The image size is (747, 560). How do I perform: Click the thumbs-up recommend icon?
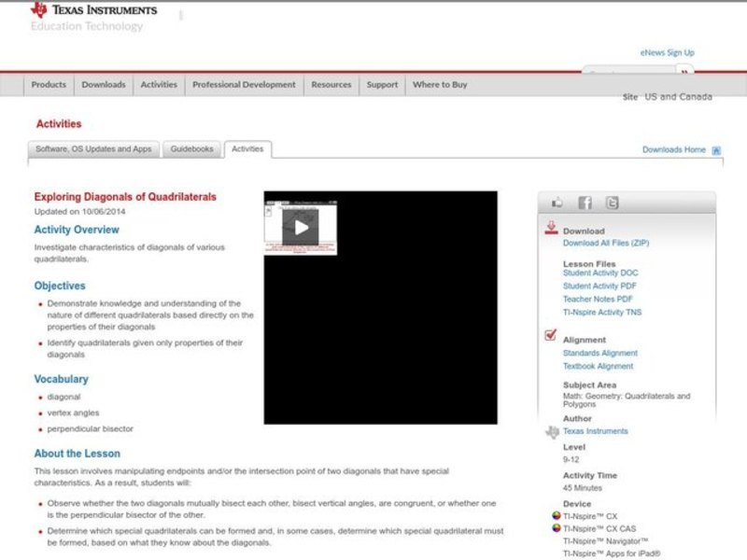point(557,202)
